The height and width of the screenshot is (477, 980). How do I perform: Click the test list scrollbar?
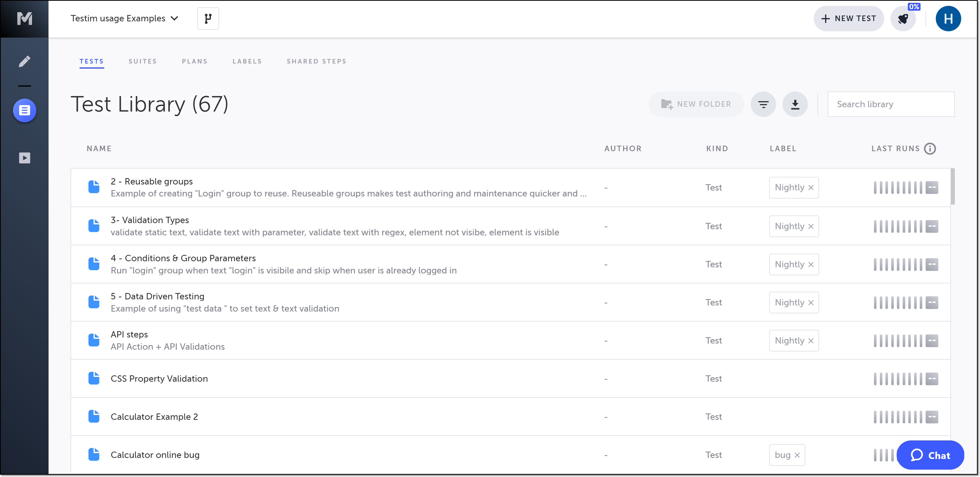tap(953, 186)
